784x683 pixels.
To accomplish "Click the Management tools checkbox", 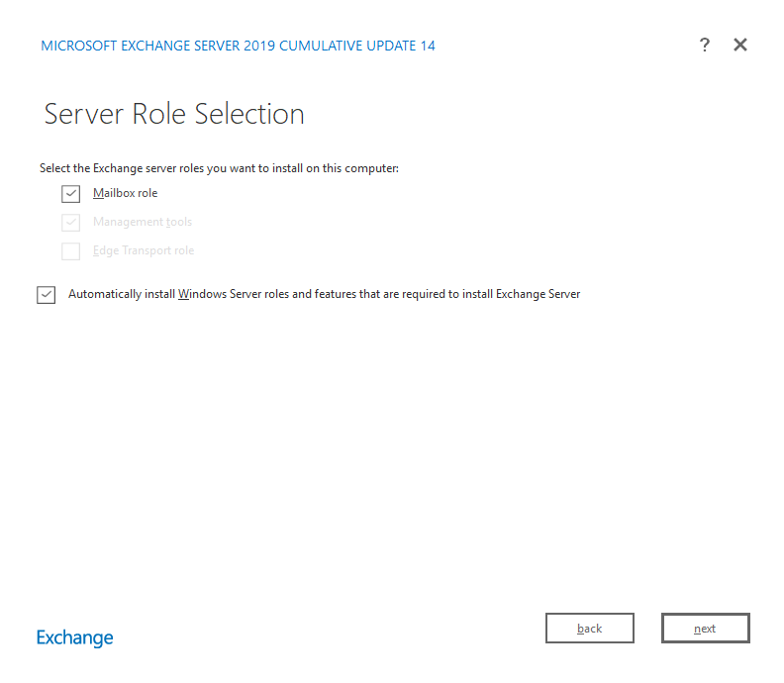I will [x=70, y=223].
